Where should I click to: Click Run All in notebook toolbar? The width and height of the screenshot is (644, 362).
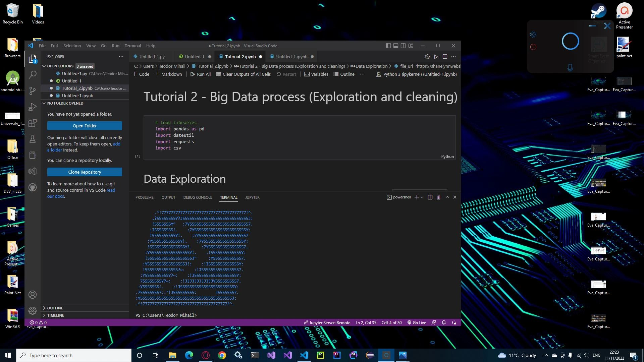(200, 74)
